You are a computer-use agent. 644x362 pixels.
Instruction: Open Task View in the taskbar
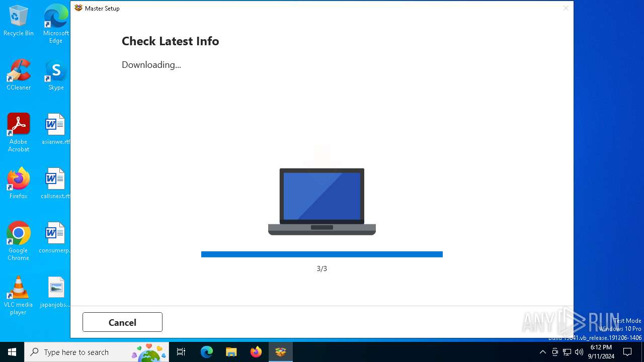coord(181,352)
